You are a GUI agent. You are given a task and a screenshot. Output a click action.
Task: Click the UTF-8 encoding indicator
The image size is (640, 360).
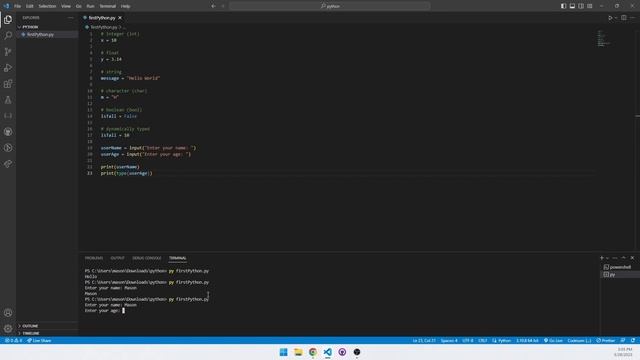pos(468,340)
